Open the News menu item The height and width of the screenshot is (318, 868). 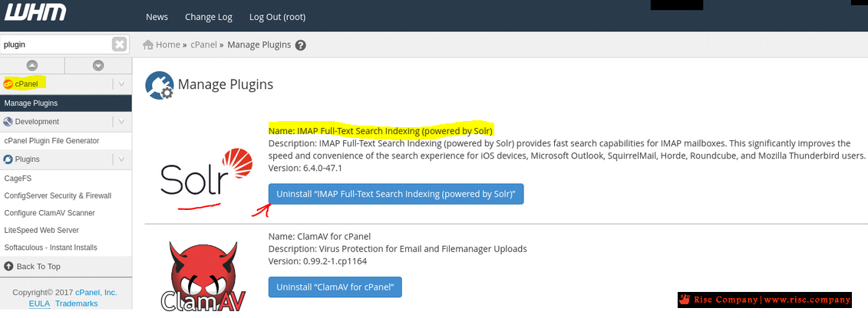coord(157,17)
